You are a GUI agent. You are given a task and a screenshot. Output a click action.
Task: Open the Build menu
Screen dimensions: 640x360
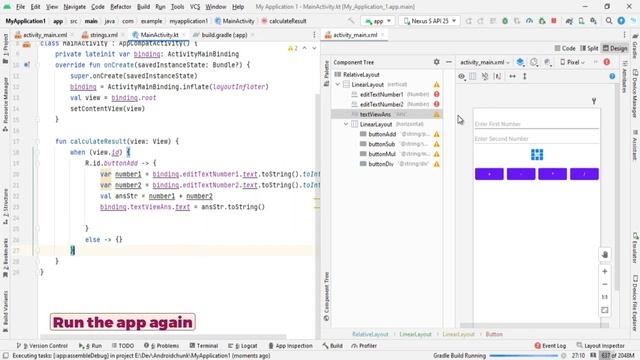pyautogui.click(x=143, y=7)
